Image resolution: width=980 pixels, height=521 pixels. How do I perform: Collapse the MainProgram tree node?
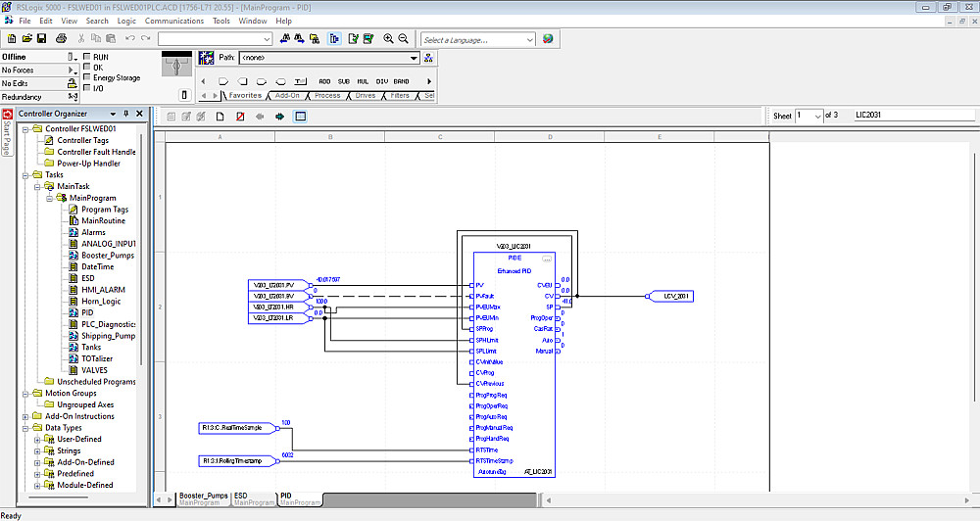[x=49, y=198]
